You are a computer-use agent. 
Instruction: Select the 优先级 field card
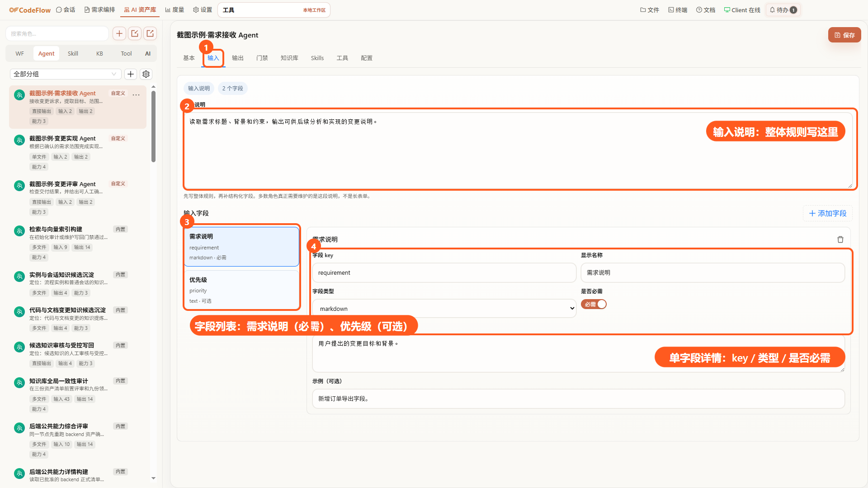click(x=241, y=290)
